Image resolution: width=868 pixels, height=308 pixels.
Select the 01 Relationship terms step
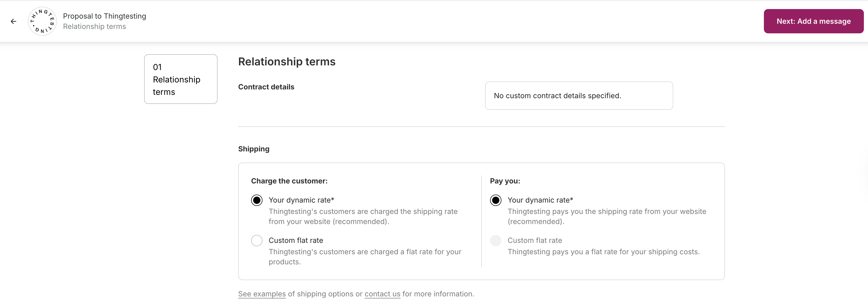(181, 79)
